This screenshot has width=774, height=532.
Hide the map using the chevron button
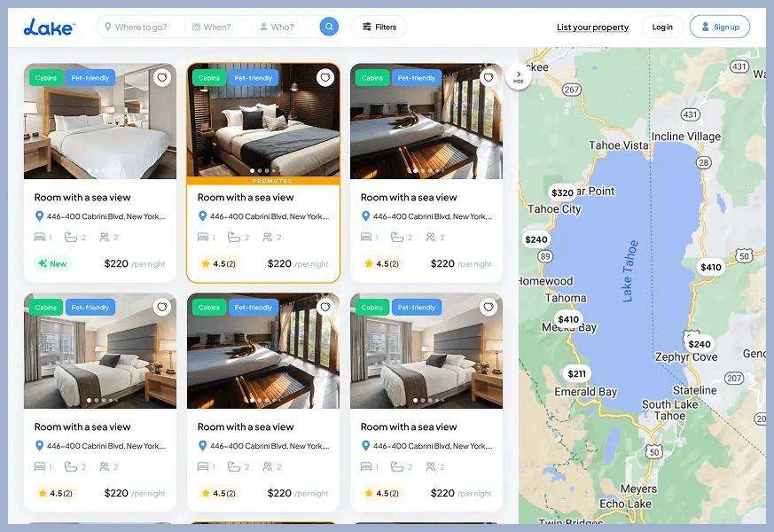coord(519,77)
